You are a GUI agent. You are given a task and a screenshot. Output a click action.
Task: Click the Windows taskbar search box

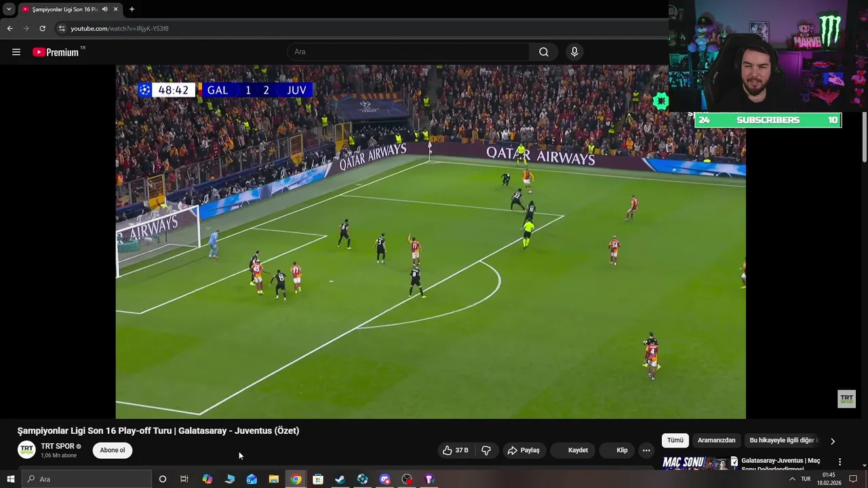87,479
